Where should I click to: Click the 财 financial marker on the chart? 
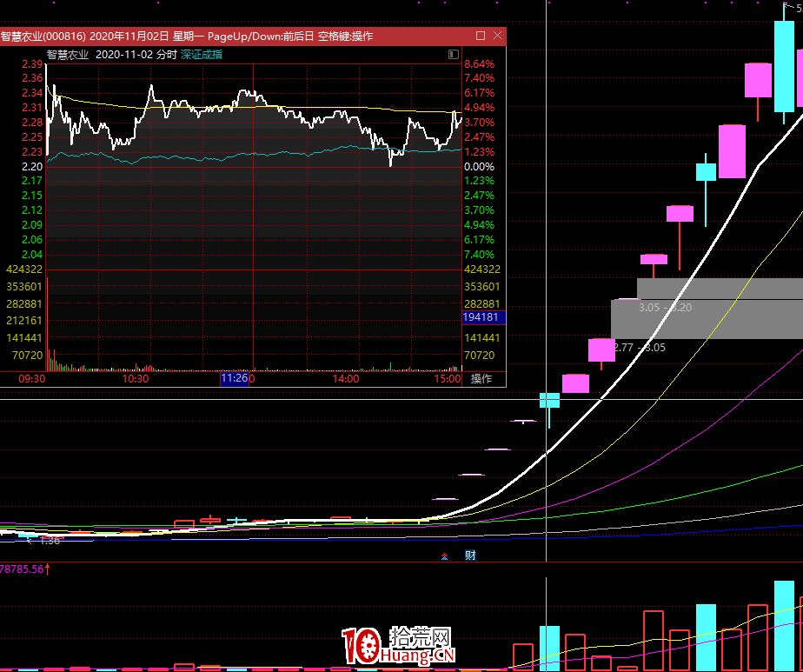coord(470,556)
